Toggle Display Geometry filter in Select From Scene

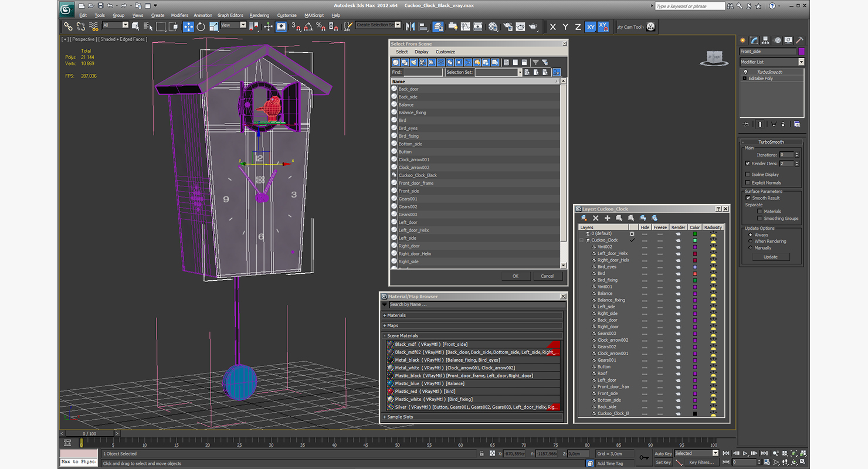[x=396, y=62]
